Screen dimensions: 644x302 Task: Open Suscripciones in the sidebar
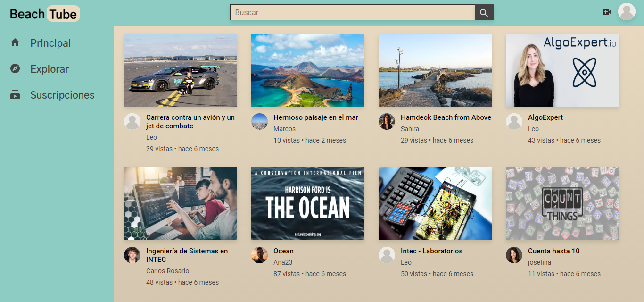62,95
